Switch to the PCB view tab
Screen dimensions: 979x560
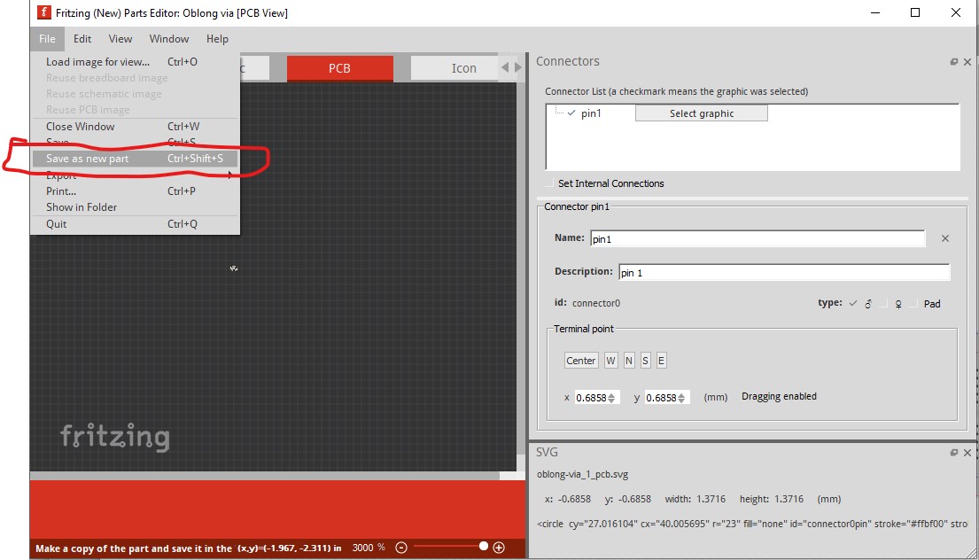pyautogui.click(x=339, y=68)
